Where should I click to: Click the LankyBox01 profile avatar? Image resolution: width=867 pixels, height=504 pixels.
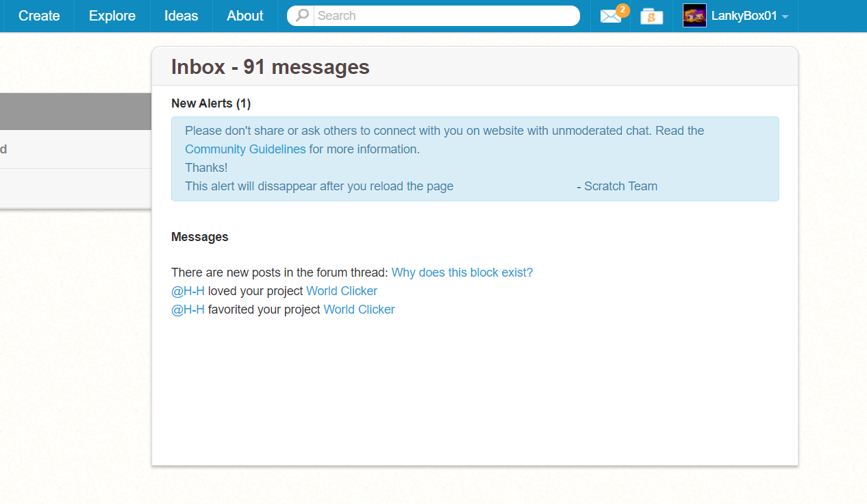pyautogui.click(x=694, y=16)
